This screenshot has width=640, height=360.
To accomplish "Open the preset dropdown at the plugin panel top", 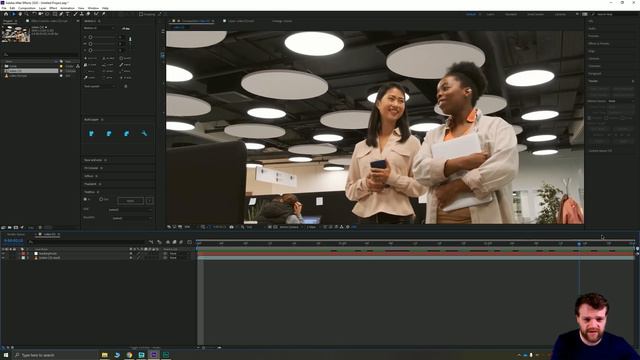I will (x=99, y=28).
